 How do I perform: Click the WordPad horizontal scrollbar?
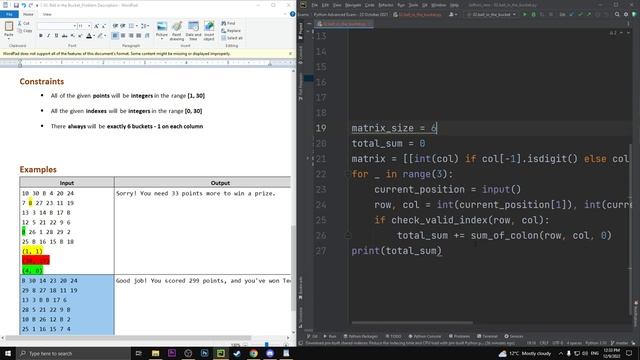pos(129,338)
